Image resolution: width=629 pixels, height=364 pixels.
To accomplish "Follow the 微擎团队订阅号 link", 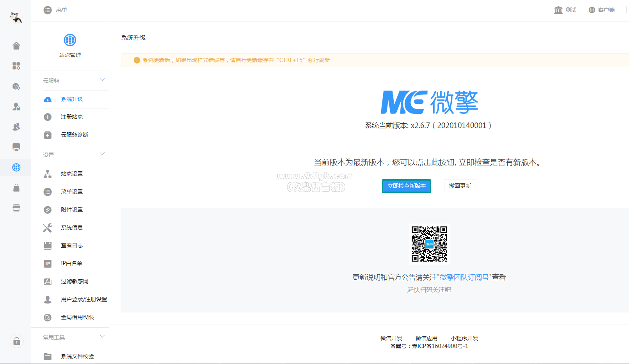I will pyautogui.click(x=464, y=277).
